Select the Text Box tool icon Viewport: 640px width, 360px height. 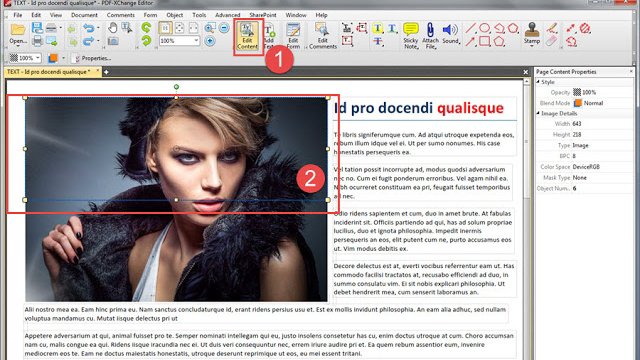pyautogui.click(x=347, y=41)
